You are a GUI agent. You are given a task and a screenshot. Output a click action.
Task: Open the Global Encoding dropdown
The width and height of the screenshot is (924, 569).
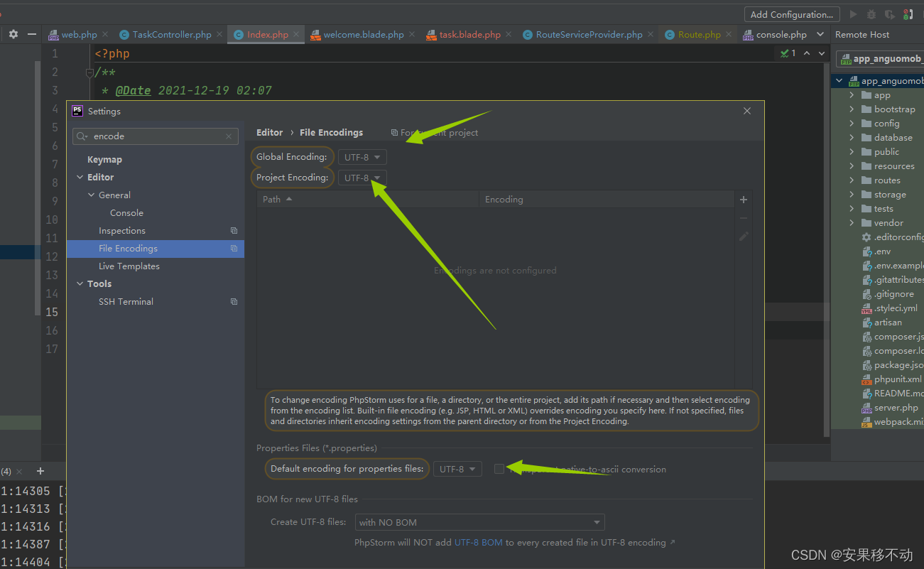tap(362, 157)
